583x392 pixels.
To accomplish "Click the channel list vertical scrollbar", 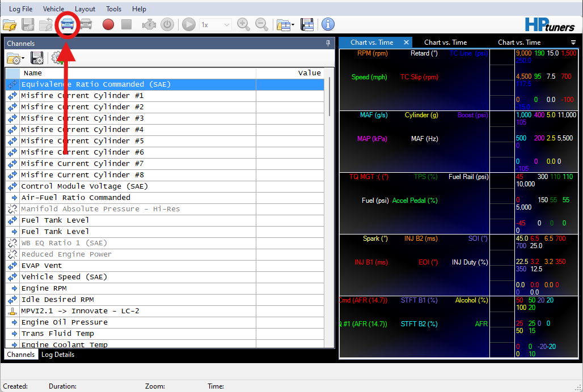I will [x=330, y=96].
